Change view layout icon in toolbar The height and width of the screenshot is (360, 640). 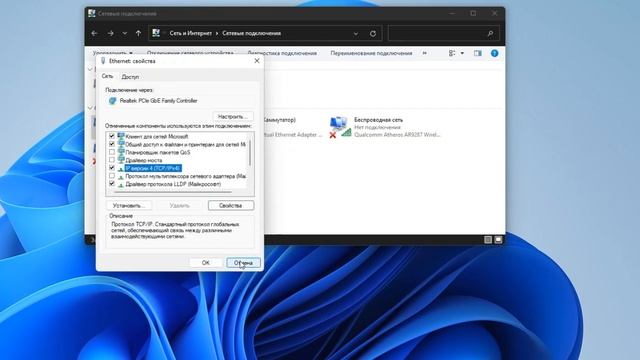(x=452, y=53)
